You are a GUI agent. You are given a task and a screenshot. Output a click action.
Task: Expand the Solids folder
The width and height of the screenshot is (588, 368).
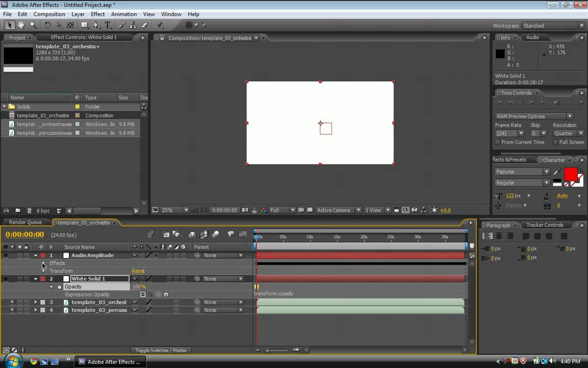tap(5, 107)
